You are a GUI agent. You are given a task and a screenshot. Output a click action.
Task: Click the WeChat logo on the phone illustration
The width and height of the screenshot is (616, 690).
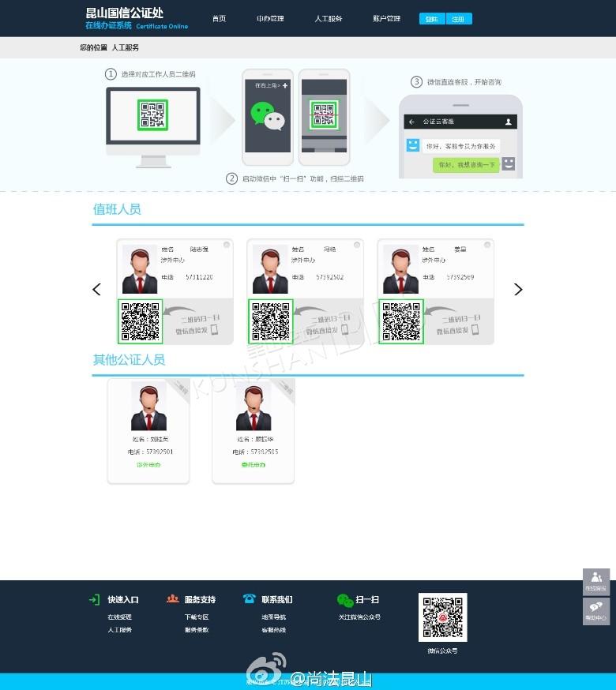(268, 116)
